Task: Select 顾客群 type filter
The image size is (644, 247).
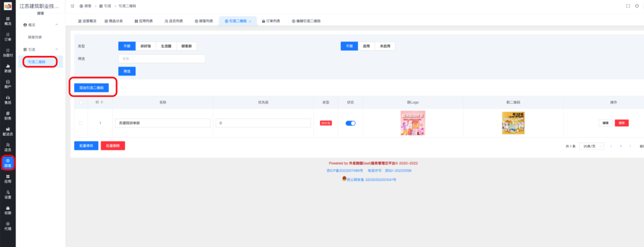Action: coord(186,46)
